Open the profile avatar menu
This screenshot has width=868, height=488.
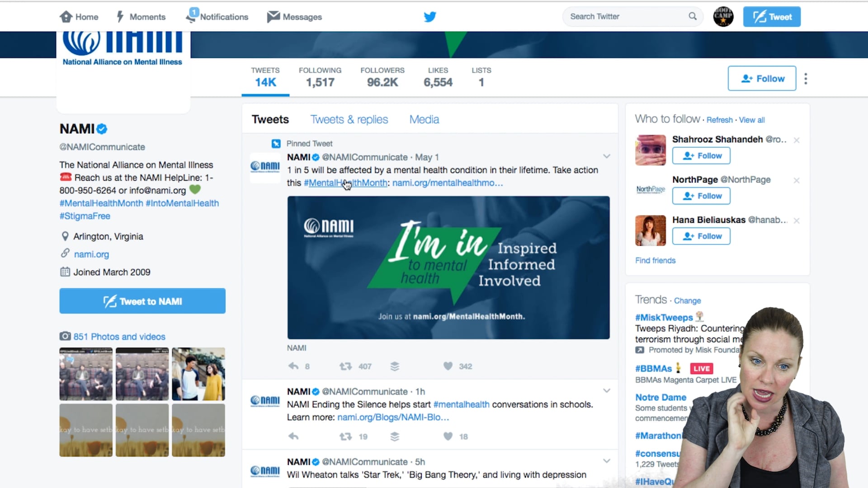click(x=723, y=17)
